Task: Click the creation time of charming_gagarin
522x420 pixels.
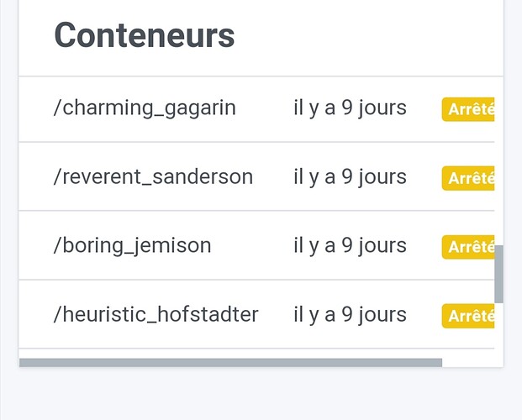Action: tap(350, 108)
